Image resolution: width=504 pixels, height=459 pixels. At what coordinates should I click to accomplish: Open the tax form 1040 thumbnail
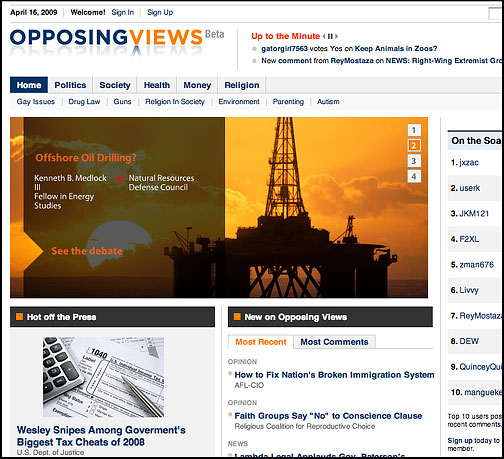click(x=103, y=377)
